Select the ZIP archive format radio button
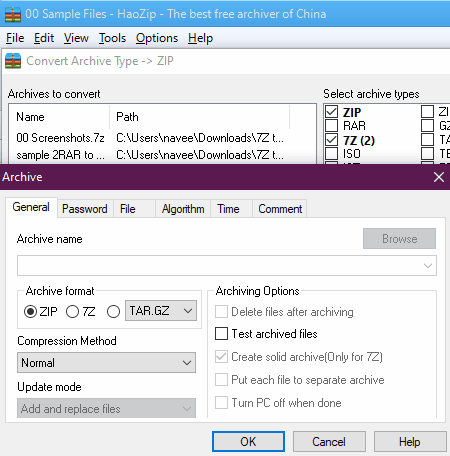450x456 pixels. click(x=30, y=312)
